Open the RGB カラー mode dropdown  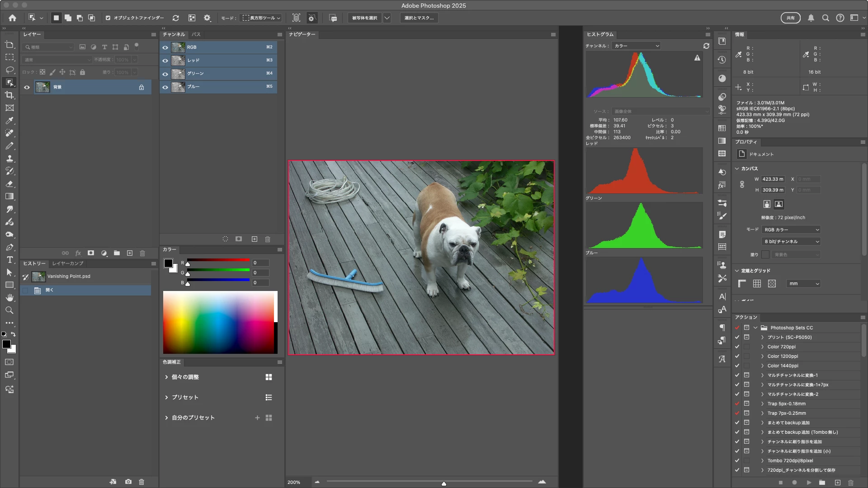[x=791, y=230]
